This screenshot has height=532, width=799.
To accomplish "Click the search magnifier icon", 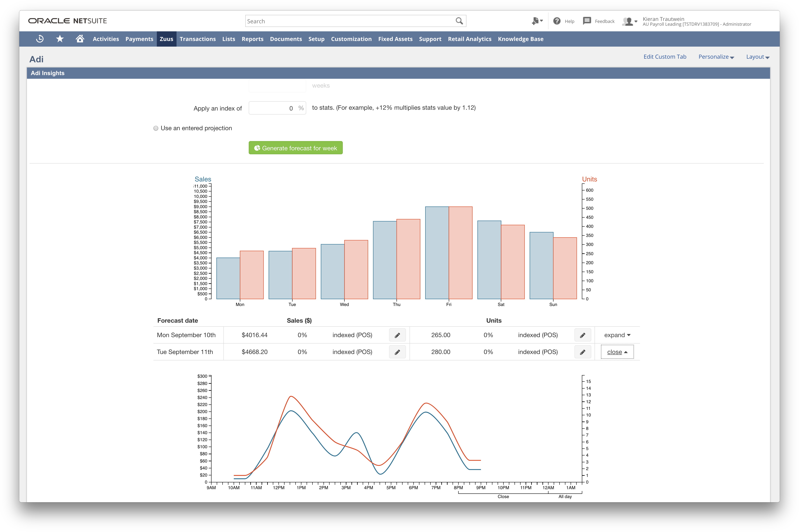I will pos(459,21).
